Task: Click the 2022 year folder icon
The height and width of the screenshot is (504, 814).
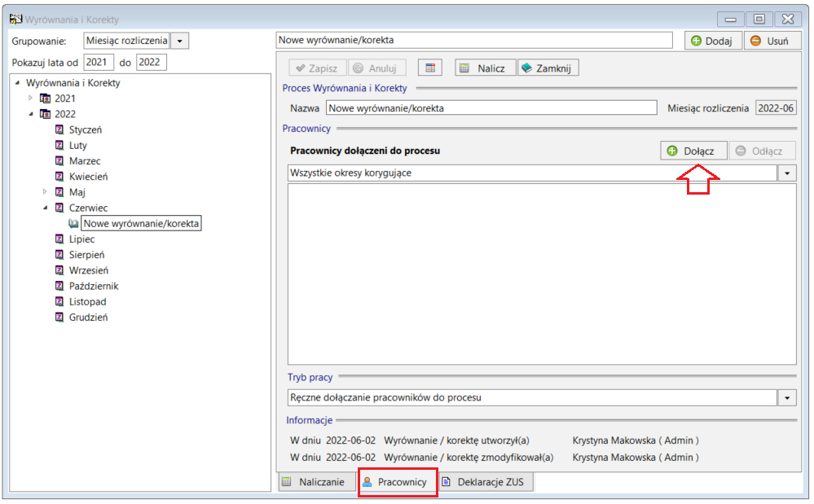Action: 45,114
